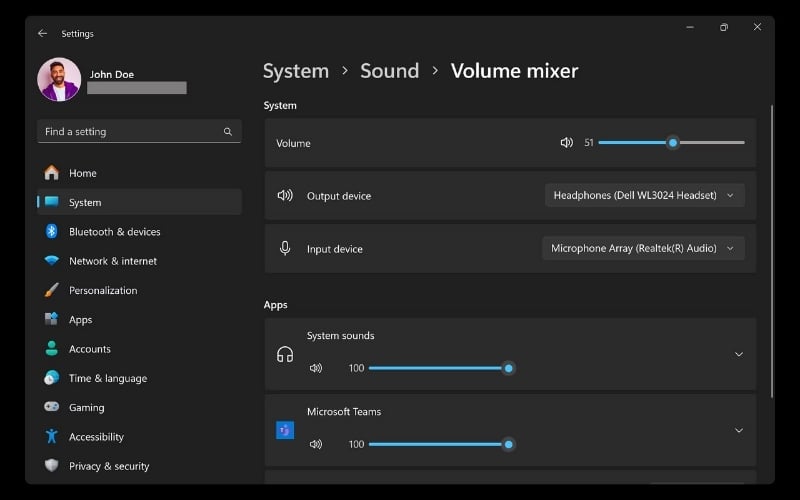Image resolution: width=800 pixels, height=500 pixels.
Task: Mute Microsoft Teams speaker icon
Action: pyautogui.click(x=316, y=444)
